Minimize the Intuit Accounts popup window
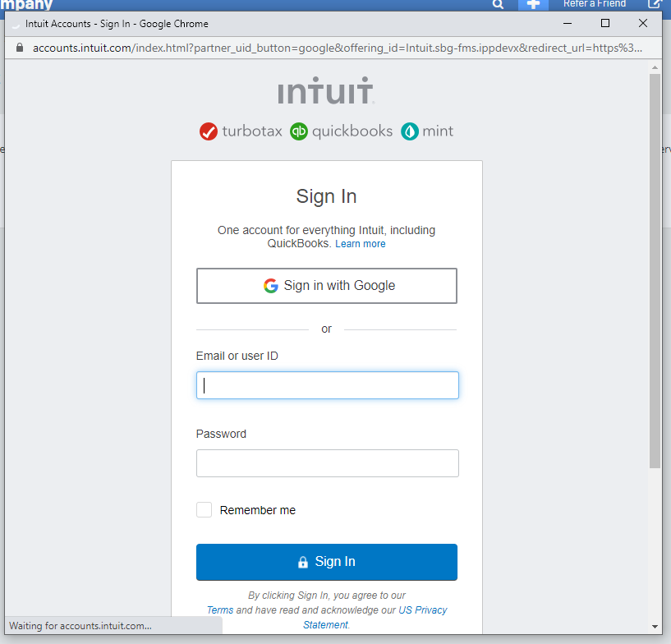Viewport: 671px width, 644px height. 568,24
